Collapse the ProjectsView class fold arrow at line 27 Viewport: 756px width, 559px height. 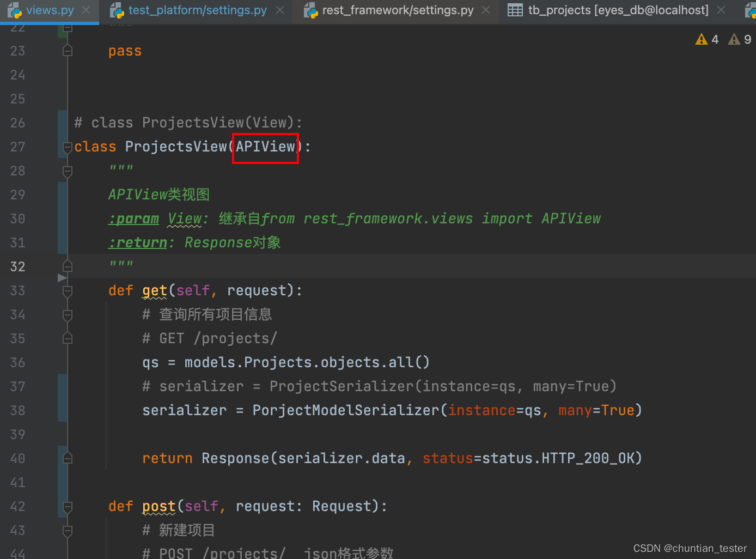[67, 147]
